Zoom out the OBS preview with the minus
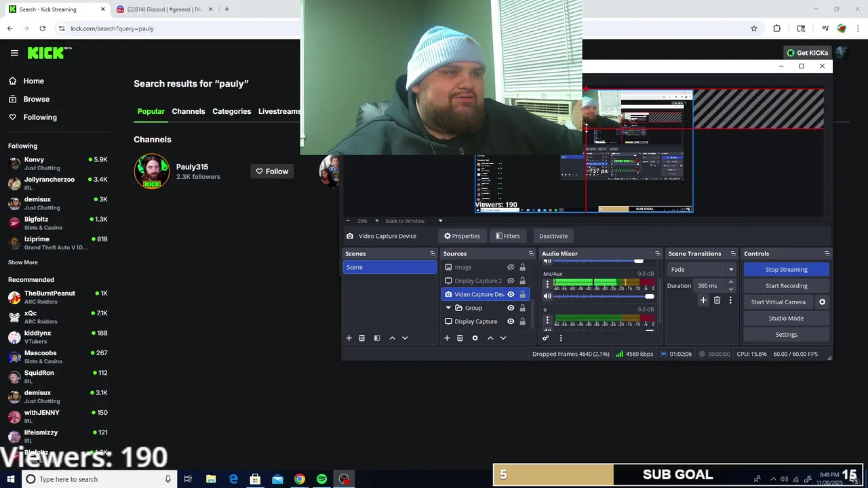The height and width of the screenshot is (488, 868). (349, 221)
